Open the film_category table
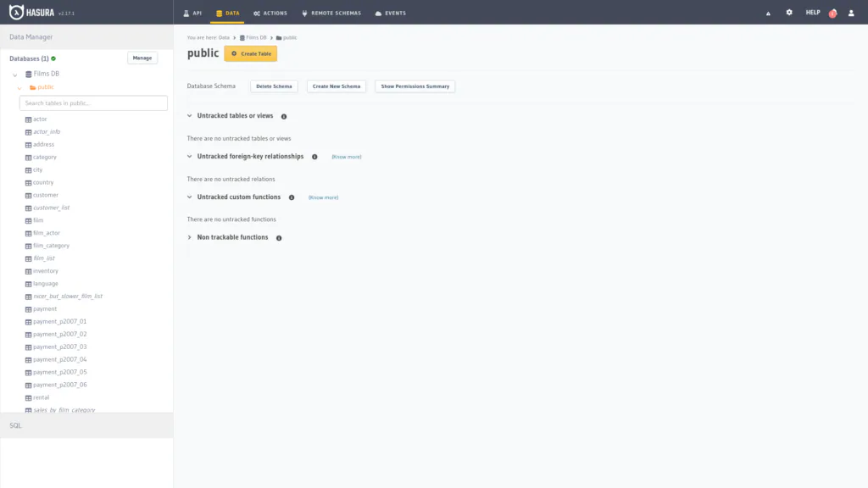Screen dimensions: 868x488 [52, 247]
